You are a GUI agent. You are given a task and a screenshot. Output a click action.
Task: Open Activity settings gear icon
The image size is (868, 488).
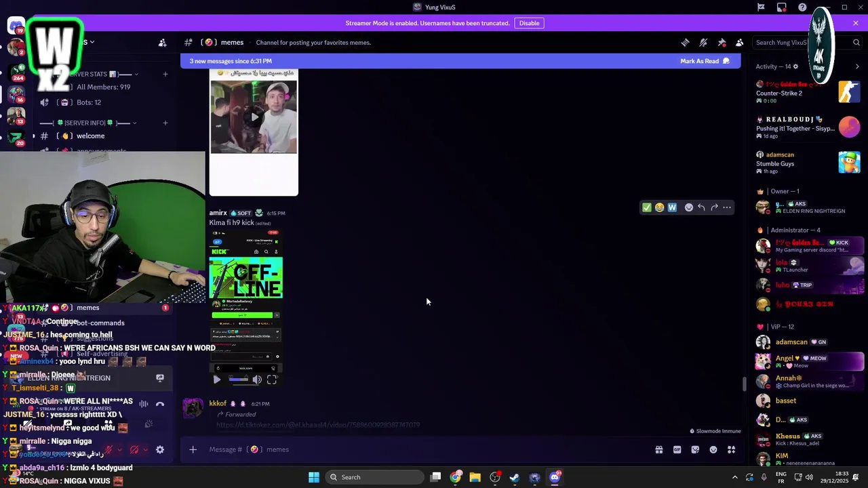point(795,66)
